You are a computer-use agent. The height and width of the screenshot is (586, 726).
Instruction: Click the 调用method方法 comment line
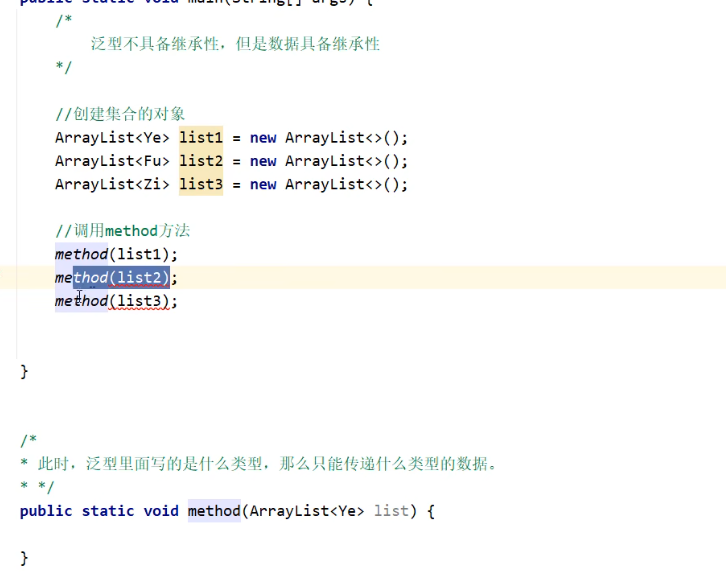click(122, 231)
